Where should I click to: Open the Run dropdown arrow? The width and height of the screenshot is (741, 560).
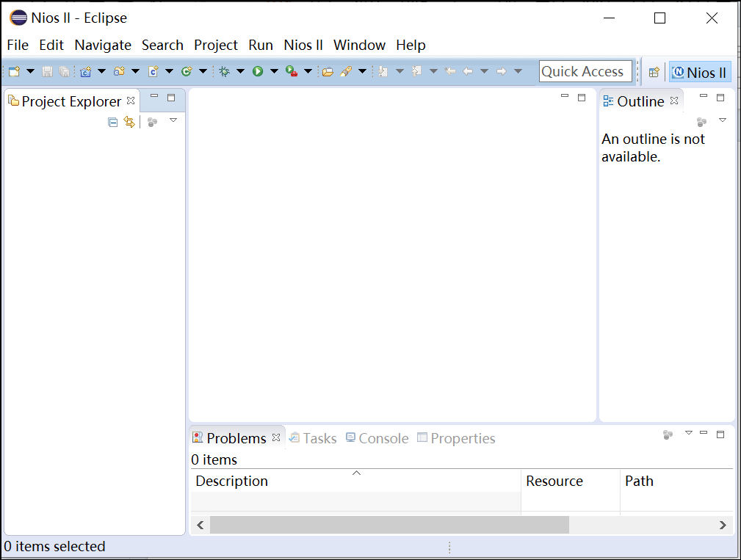click(x=274, y=71)
